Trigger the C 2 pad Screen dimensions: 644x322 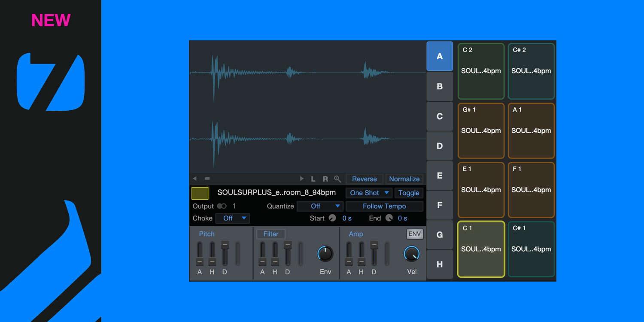click(x=481, y=71)
